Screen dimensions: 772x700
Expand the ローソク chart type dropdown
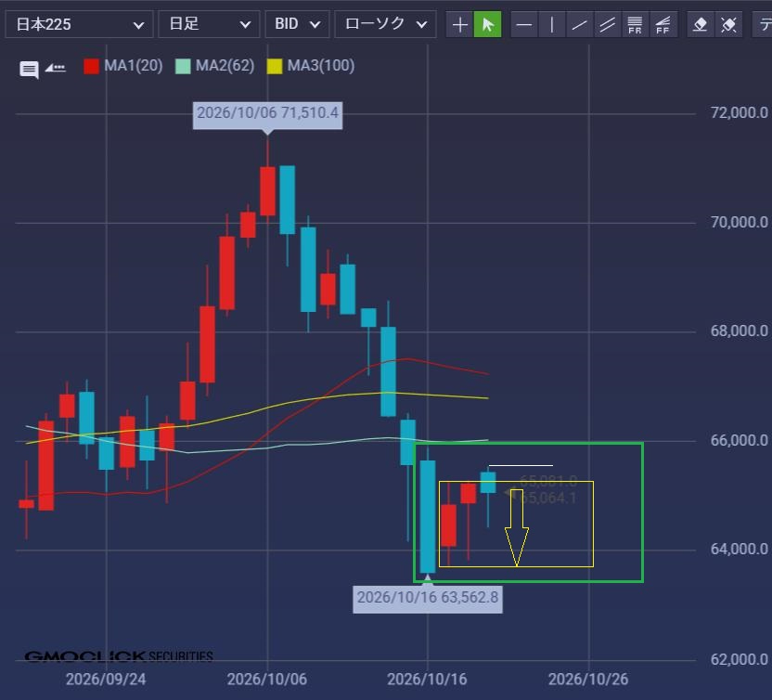coord(385,24)
